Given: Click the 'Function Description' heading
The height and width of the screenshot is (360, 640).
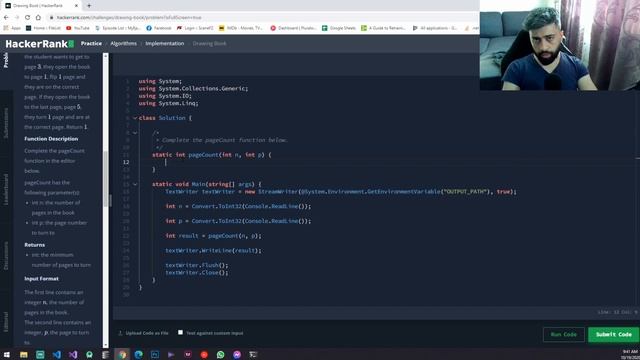Looking at the screenshot, I should [51, 139].
